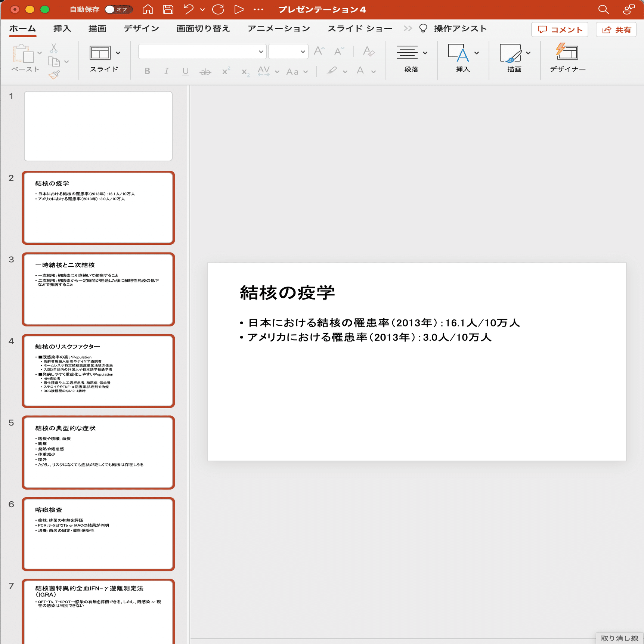Open the アニメーション tab
The width and height of the screenshot is (644, 644).
point(278,28)
